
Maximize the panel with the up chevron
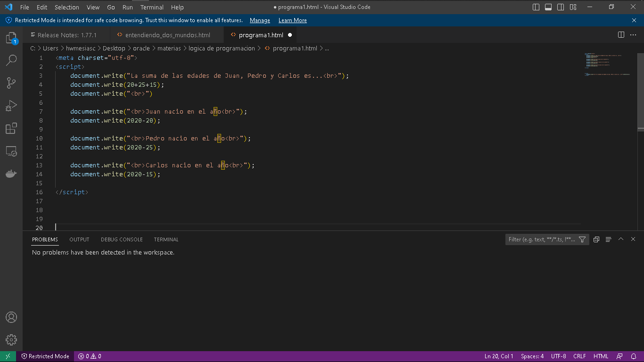tap(621, 239)
